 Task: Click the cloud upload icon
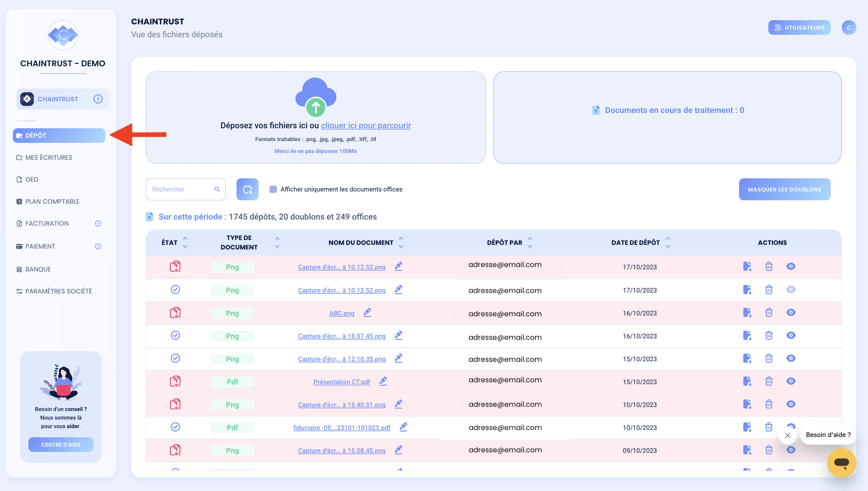315,97
